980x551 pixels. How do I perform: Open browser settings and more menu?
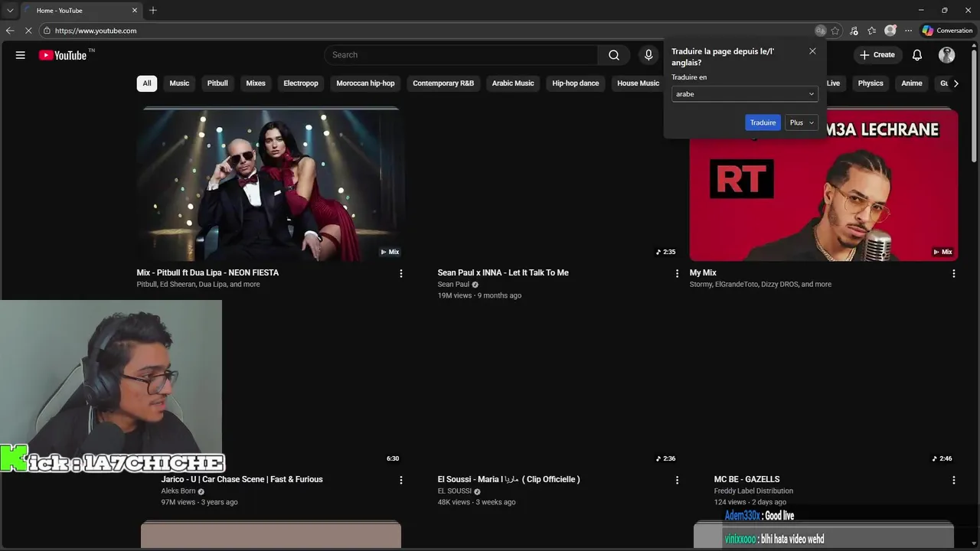[x=908, y=31]
